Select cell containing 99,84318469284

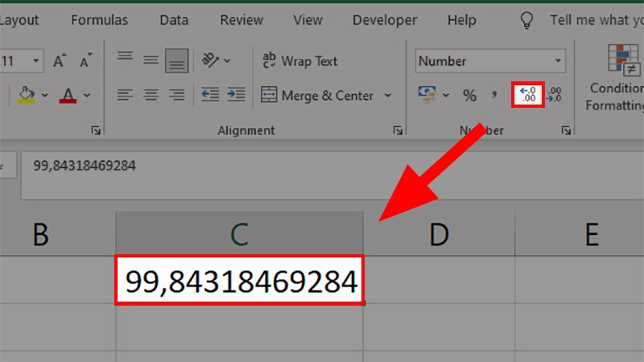point(240,281)
